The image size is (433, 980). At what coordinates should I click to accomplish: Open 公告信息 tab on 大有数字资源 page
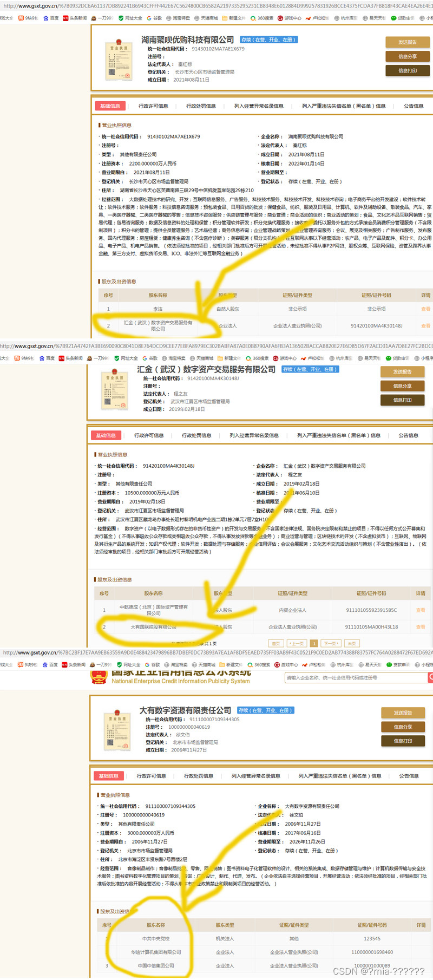[410, 776]
